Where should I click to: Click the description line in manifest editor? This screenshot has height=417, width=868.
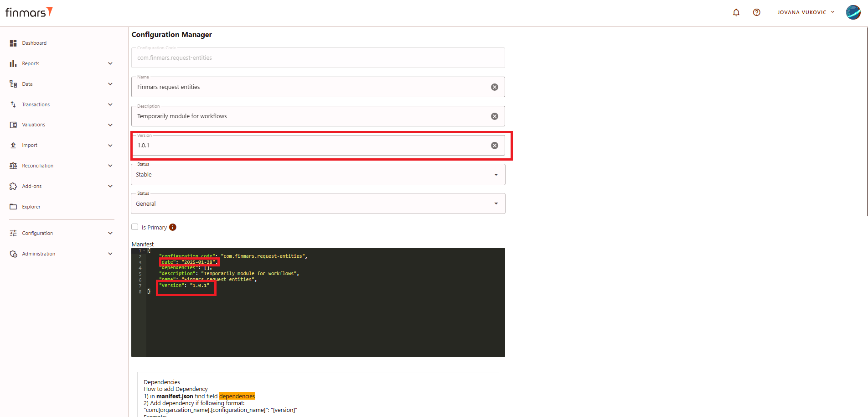coord(229,274)
